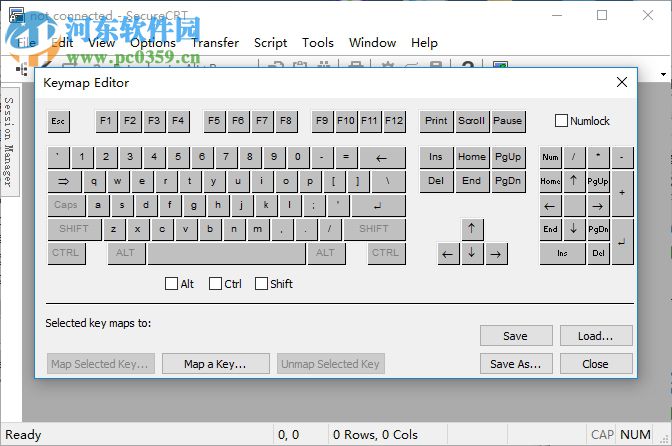Select the main Enter key
Image resolution: width=672 pixels, height=446 pixels.
pyautogui.click(x=378, y=205)
